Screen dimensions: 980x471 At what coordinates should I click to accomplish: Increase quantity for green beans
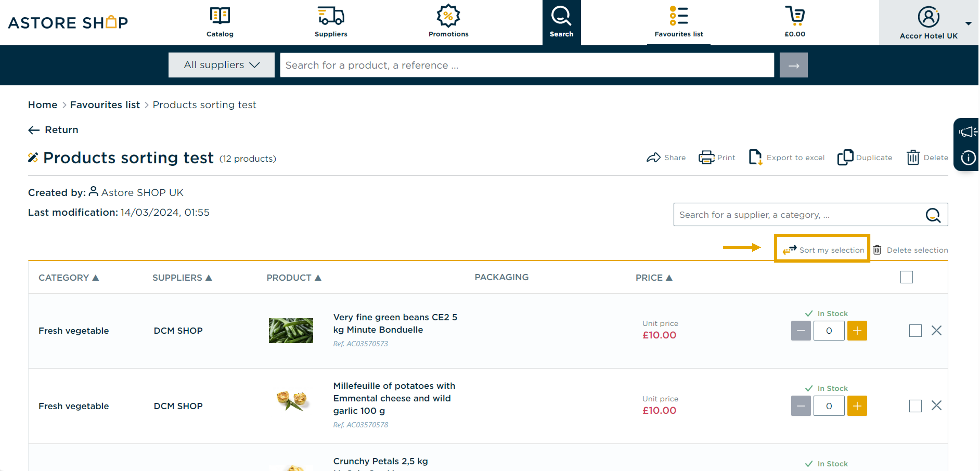(857, 331)
